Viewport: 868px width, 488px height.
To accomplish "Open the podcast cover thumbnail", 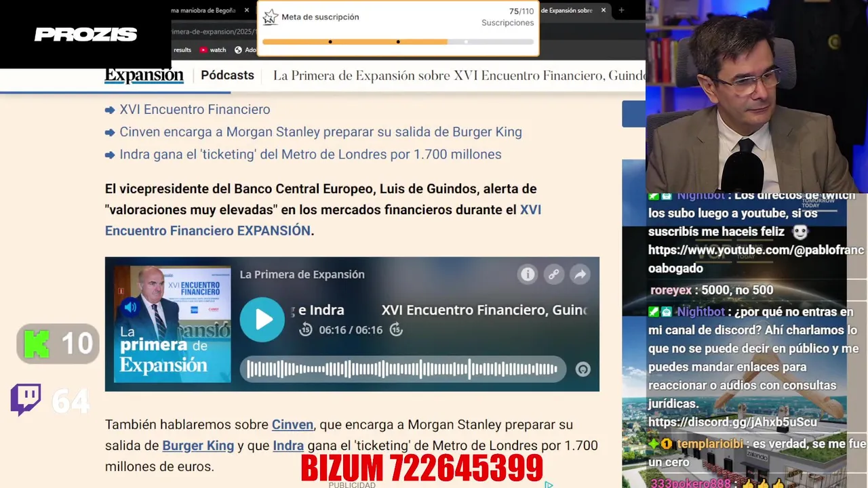I will (172, 324).
